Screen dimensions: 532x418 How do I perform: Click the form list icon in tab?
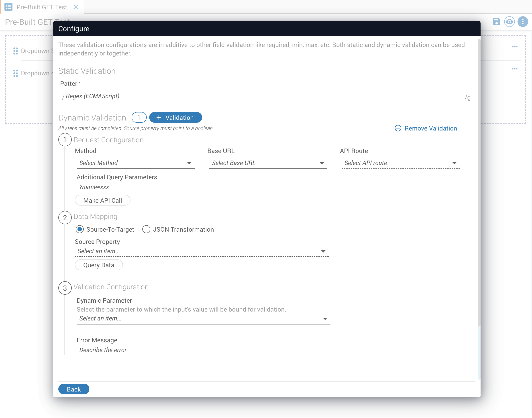pos(8,7)
